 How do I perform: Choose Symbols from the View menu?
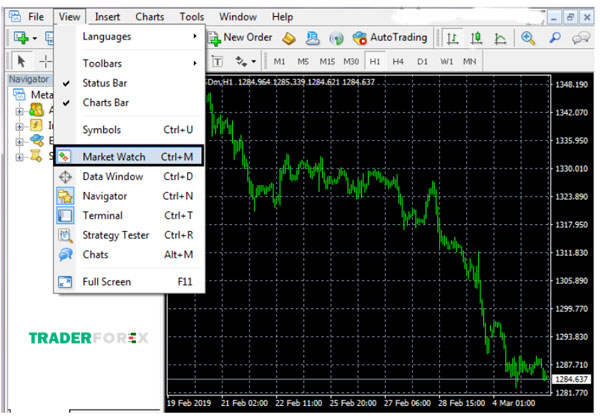click(129, 130)
